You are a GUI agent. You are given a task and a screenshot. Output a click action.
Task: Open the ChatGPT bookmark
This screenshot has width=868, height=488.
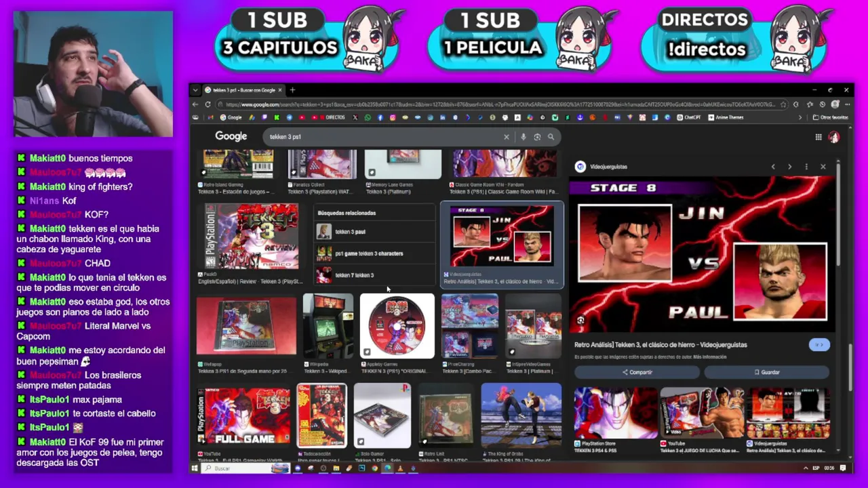(689, 117)
